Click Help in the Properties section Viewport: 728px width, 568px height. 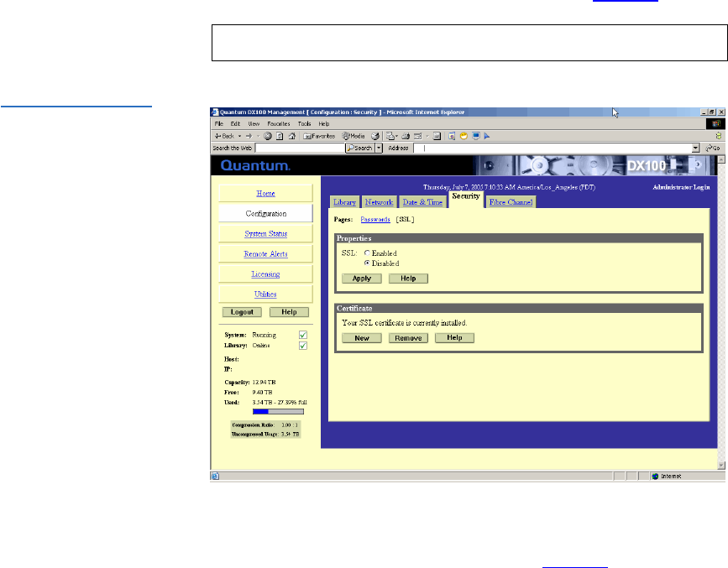tap(408, 279)
